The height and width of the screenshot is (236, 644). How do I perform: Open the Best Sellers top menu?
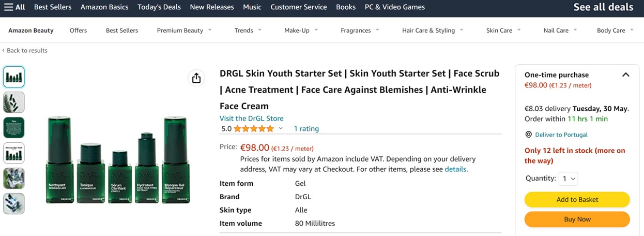point(53,7)
